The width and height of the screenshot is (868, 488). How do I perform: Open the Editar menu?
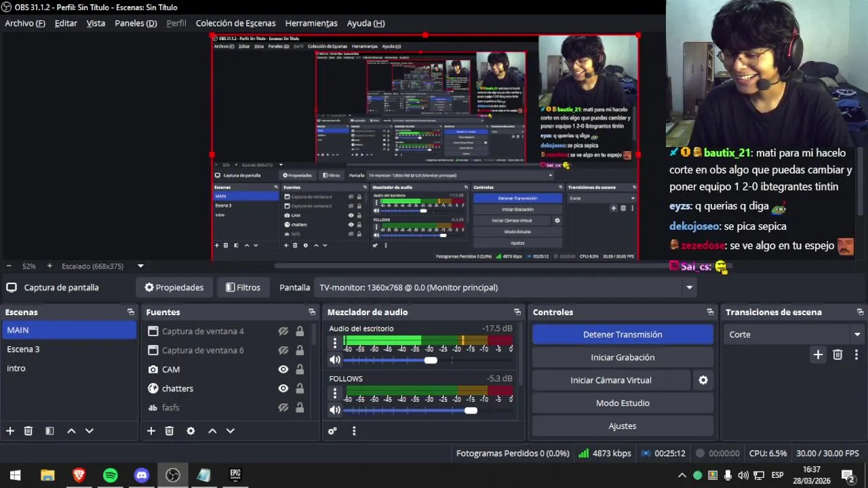pos(66,23)
